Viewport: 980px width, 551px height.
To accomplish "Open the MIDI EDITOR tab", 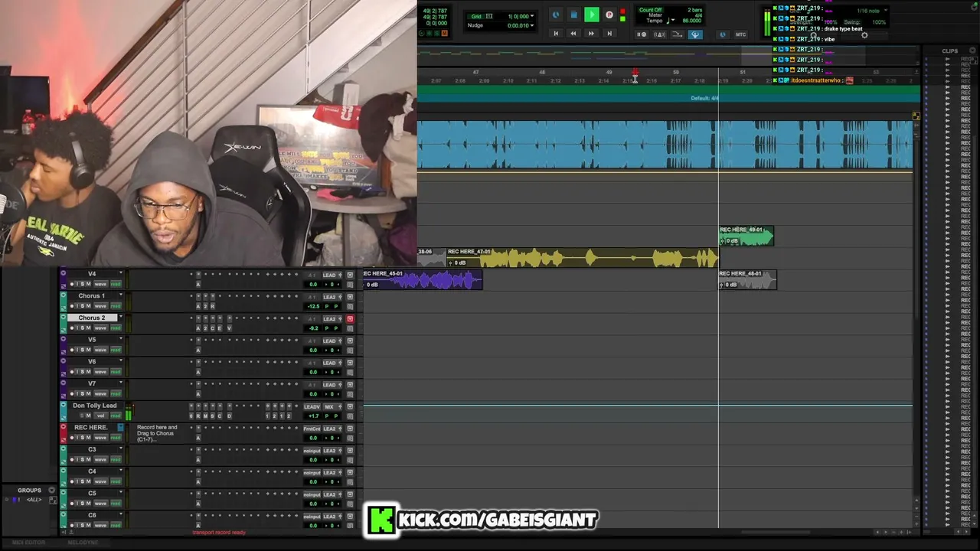I will click(x=29, y=543).
